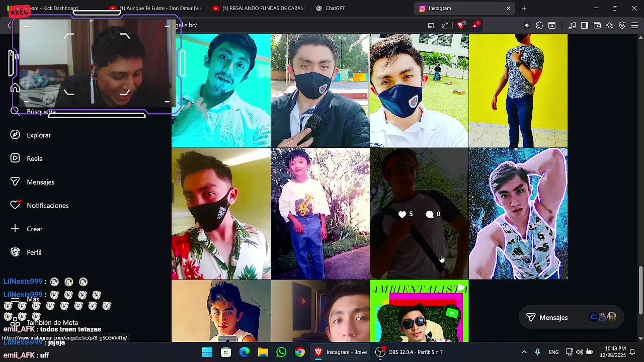
Task: Show hidden system tray icons chevron
Action: 524,352
